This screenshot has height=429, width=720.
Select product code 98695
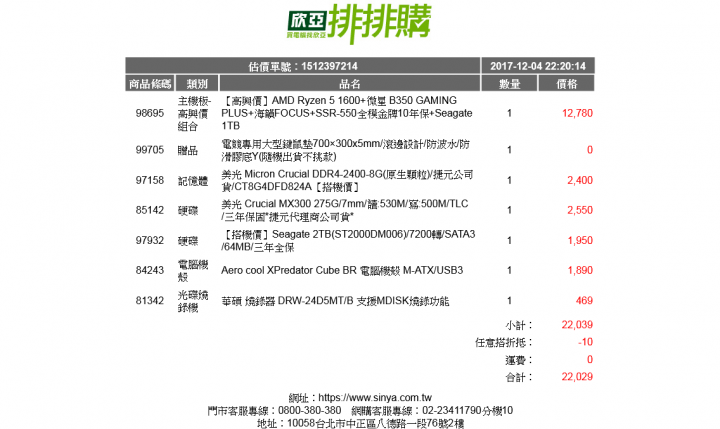150,113
